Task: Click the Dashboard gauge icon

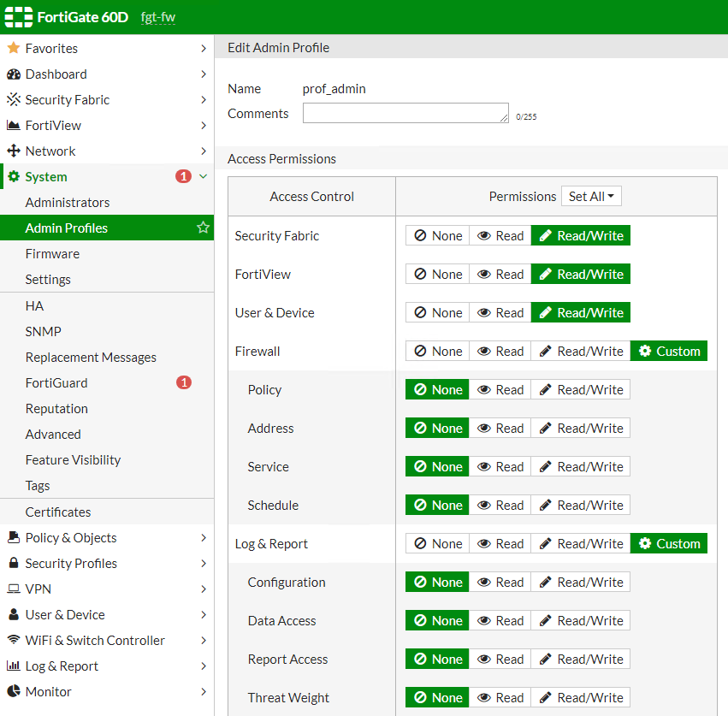Action: pos(13,74)
